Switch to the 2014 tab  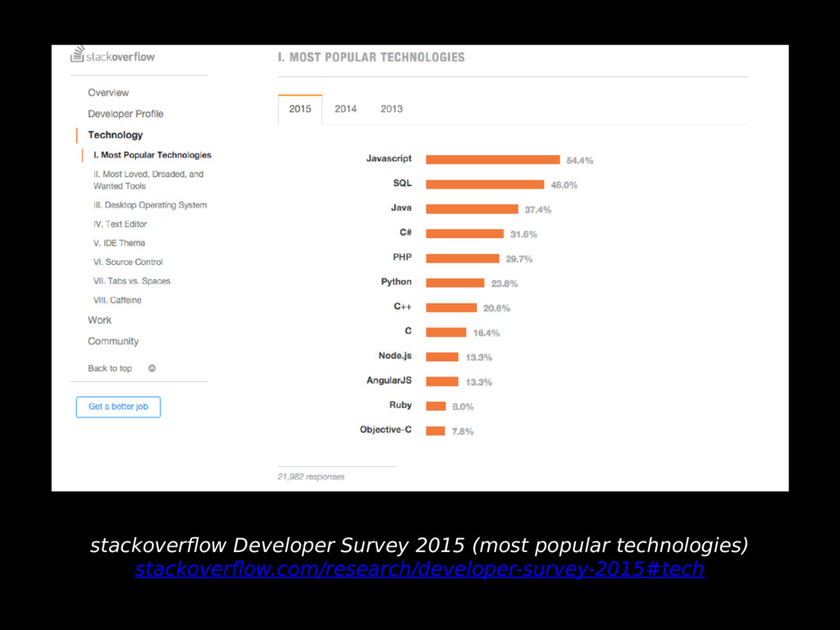pos(345,109)
